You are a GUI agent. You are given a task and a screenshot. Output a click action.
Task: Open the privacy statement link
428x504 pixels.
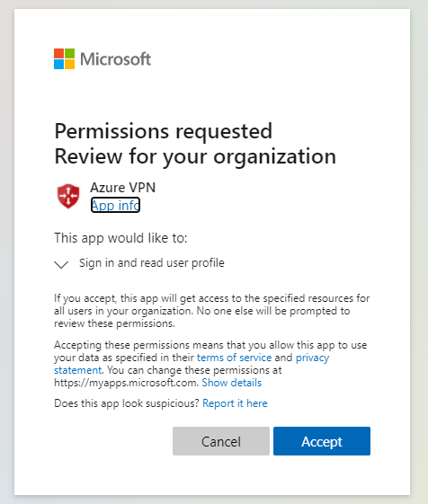[x=192, y=364]
